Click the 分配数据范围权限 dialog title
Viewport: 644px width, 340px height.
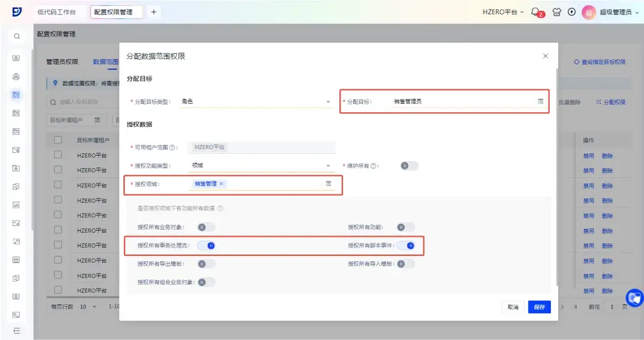click(x=156, y=56)
